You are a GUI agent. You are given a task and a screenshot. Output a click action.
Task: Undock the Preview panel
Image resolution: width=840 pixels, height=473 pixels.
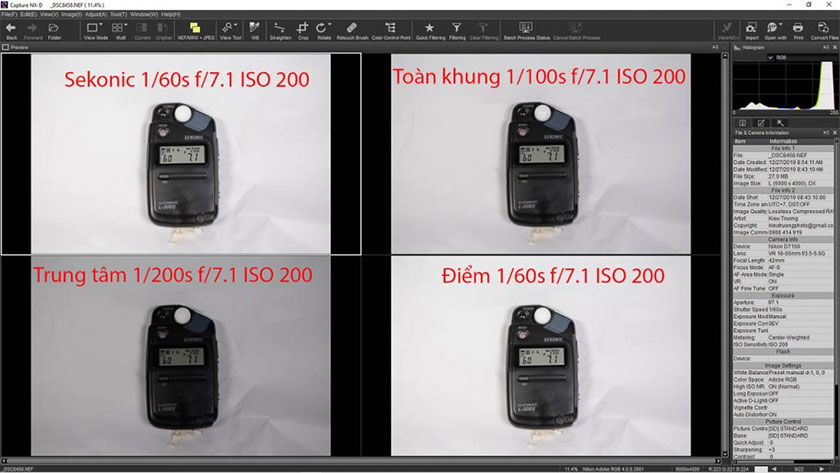coord(715,47)
